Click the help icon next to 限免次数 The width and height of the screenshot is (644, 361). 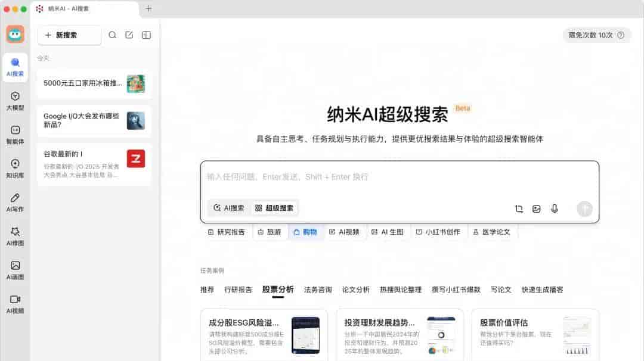coord(621,35)
